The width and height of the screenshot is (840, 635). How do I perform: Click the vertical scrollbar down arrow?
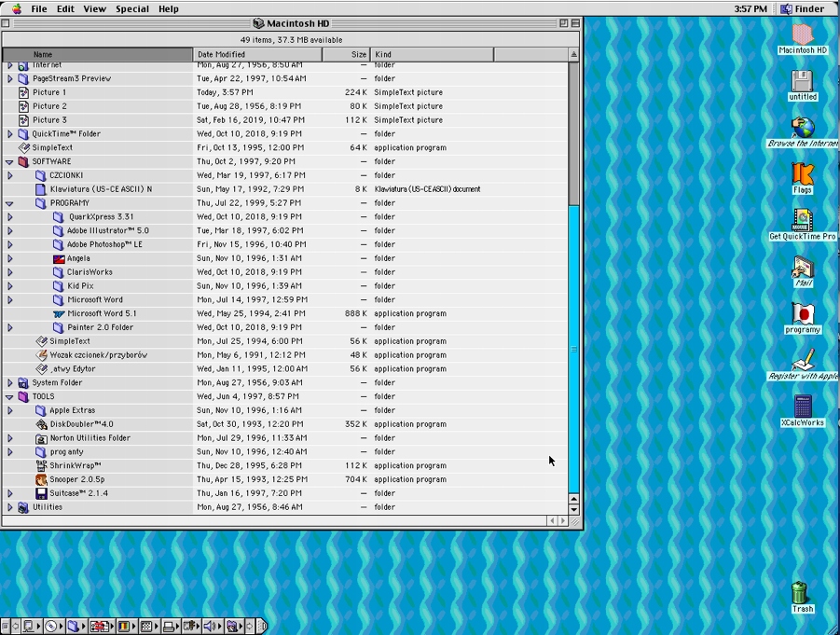(x=573, y=509)
